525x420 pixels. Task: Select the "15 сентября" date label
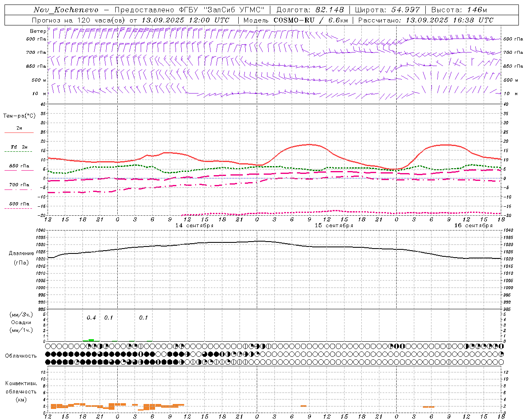pos(334,226)
